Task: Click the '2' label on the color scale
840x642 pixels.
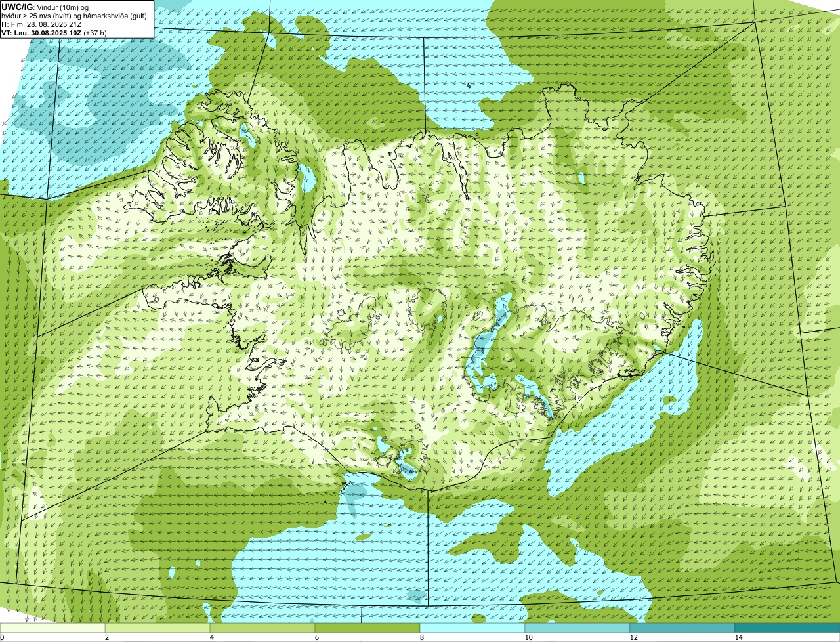Action: (x=106, y=637)
